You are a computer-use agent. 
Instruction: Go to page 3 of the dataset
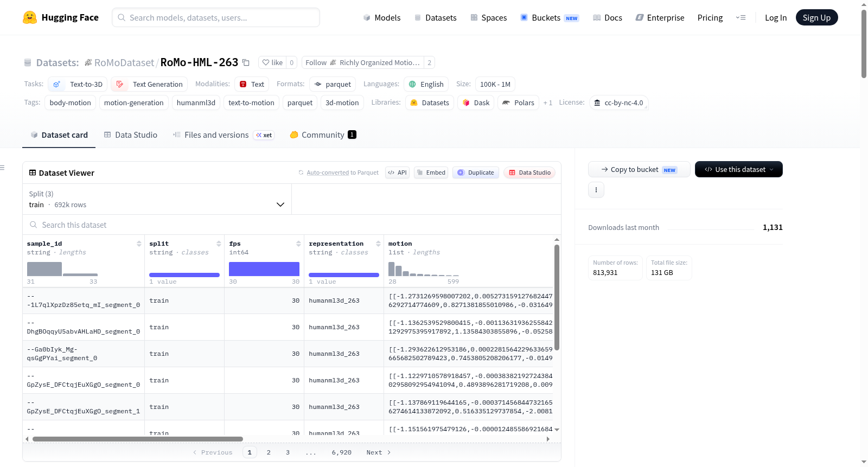(x=288, y=452)
